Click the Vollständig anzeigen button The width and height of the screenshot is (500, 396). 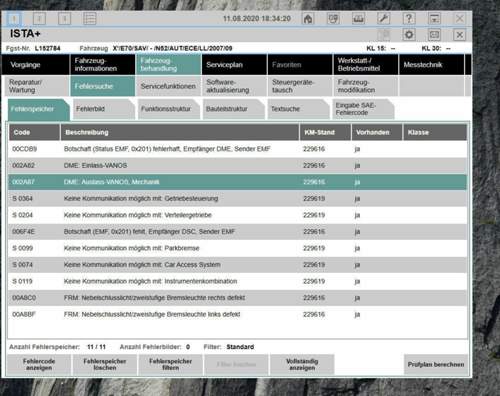[x=302, y=364]
